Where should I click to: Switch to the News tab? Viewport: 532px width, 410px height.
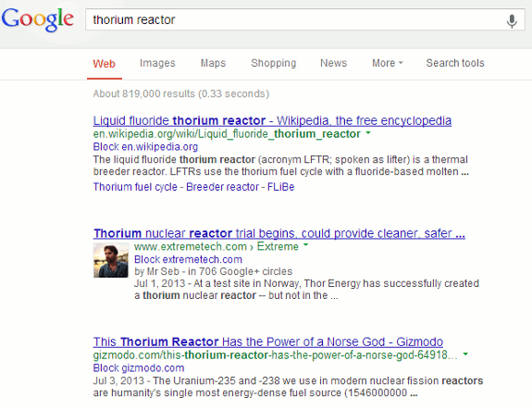(x=333, y=63)
